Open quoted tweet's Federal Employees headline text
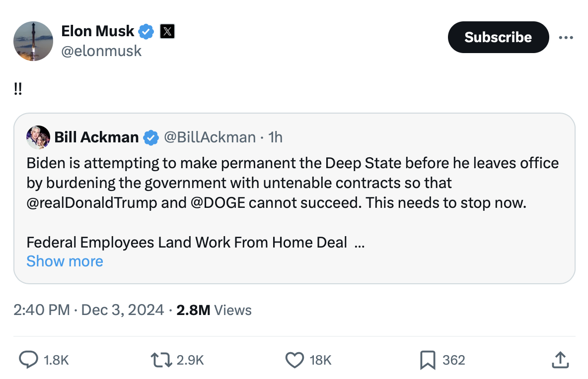 click(187, 243)
